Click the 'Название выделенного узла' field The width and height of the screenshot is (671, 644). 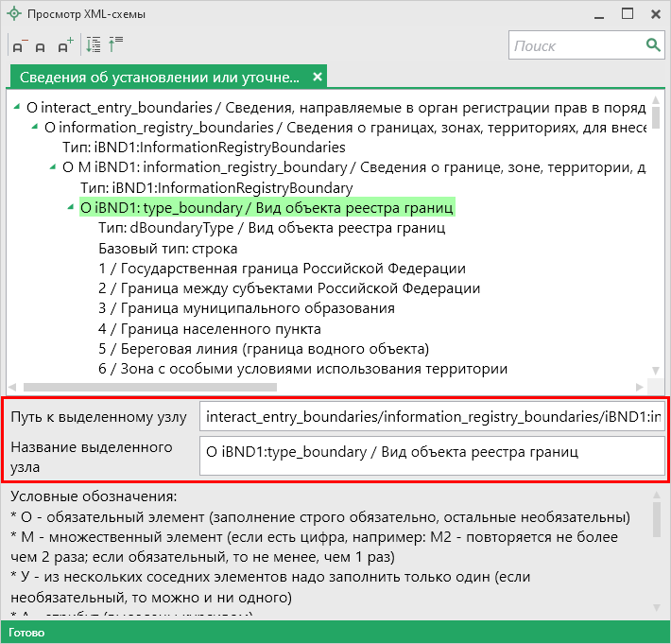(431, 454)
